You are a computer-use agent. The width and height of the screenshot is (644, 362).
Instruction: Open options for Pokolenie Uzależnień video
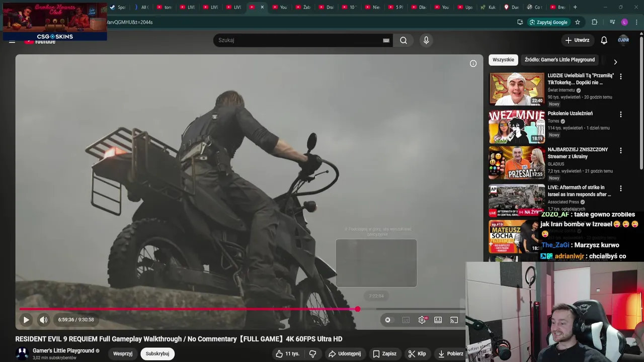pos(620,114)
